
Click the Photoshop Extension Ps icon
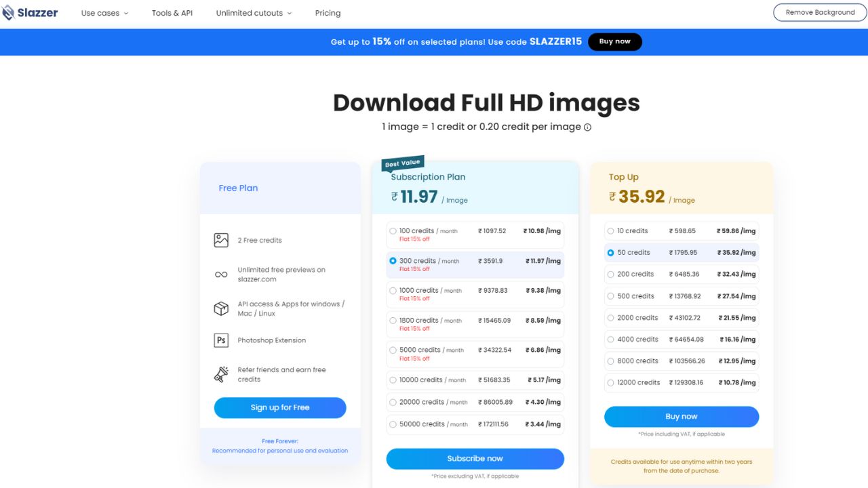point(221,340)
